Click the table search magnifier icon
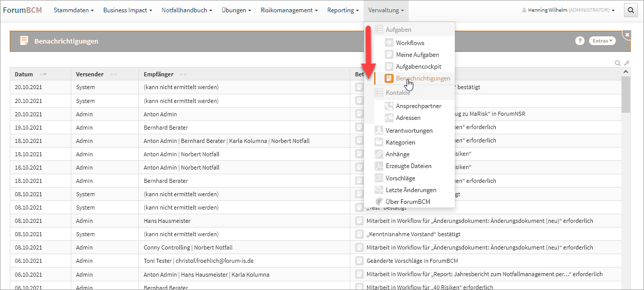644x290 pixels. click(x=618, y=63)
